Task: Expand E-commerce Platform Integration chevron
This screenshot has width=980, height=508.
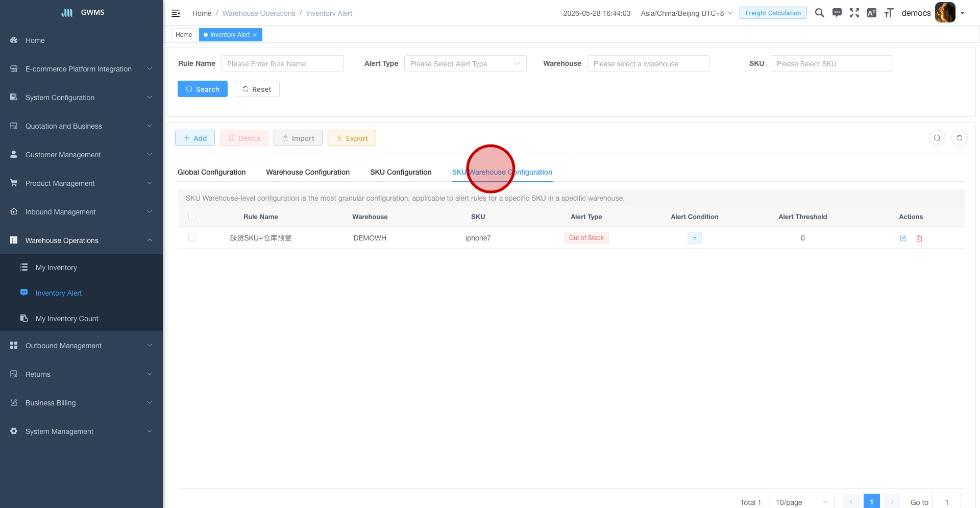Action: point(150,68)
